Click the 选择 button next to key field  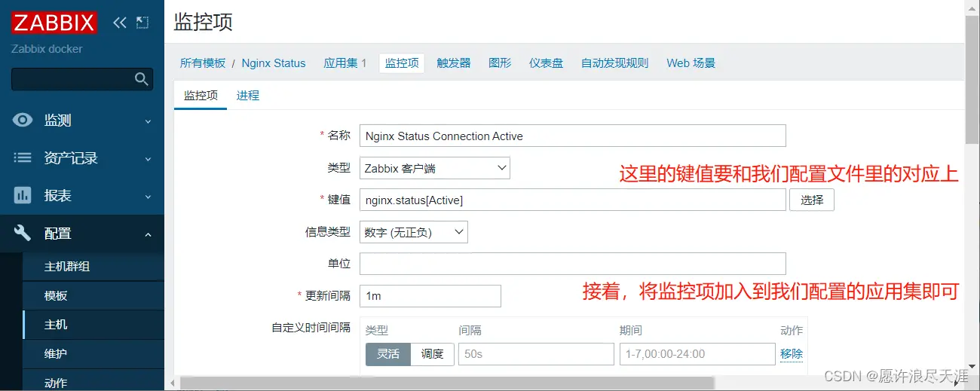[811, 200]
